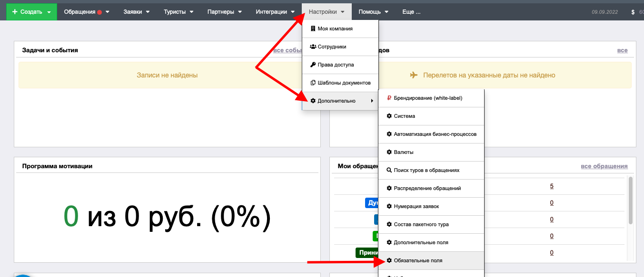Expand the Туристы dropdown caret

click(x=191, y=12)
